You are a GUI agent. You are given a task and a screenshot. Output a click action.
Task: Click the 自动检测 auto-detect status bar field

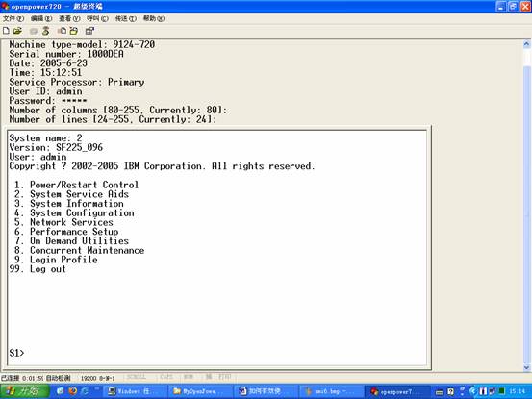(59, 378)
